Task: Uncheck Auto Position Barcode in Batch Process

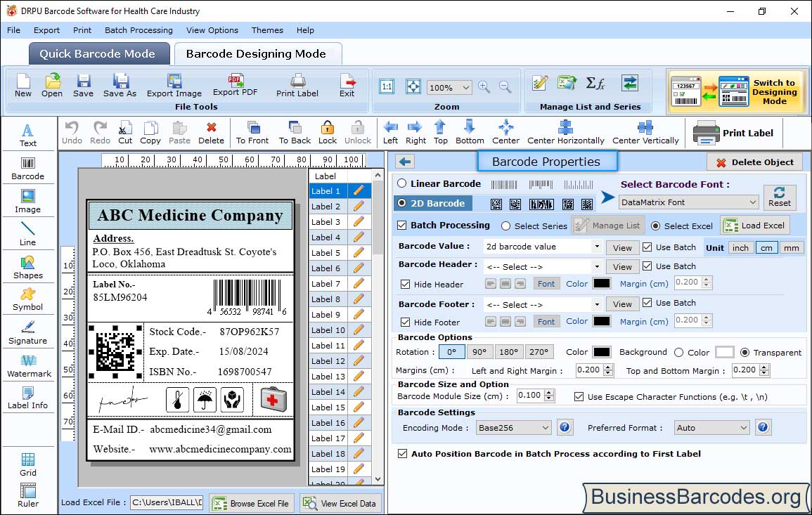Action: [x=402, y=454]
